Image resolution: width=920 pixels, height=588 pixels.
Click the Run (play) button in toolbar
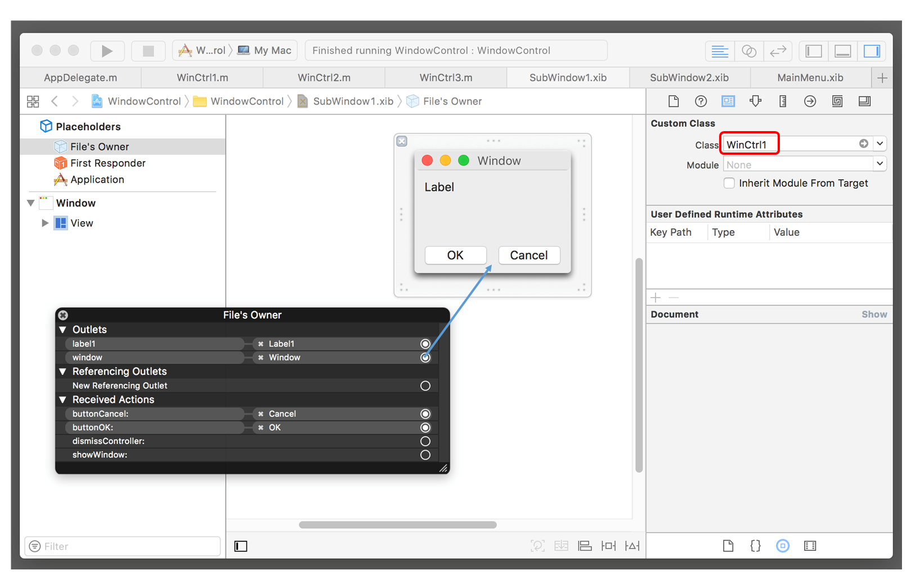(106, 51)
